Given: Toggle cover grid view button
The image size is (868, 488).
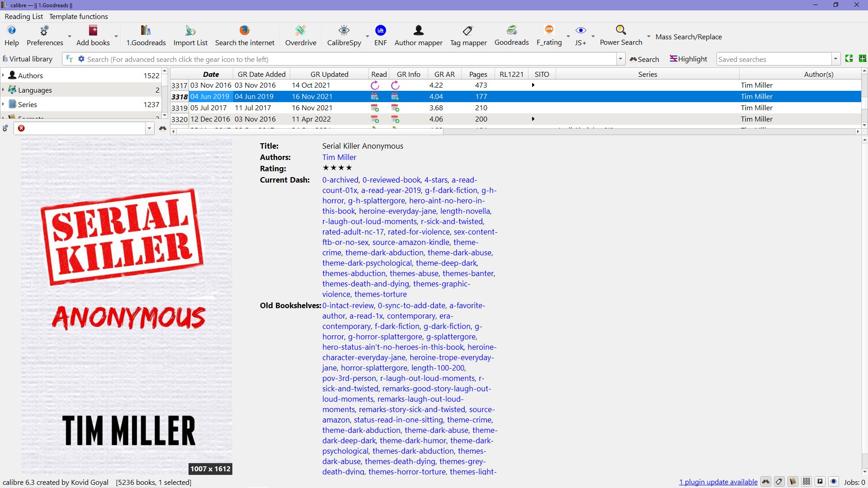Looking at the screenshot, I should click(807, 482).
